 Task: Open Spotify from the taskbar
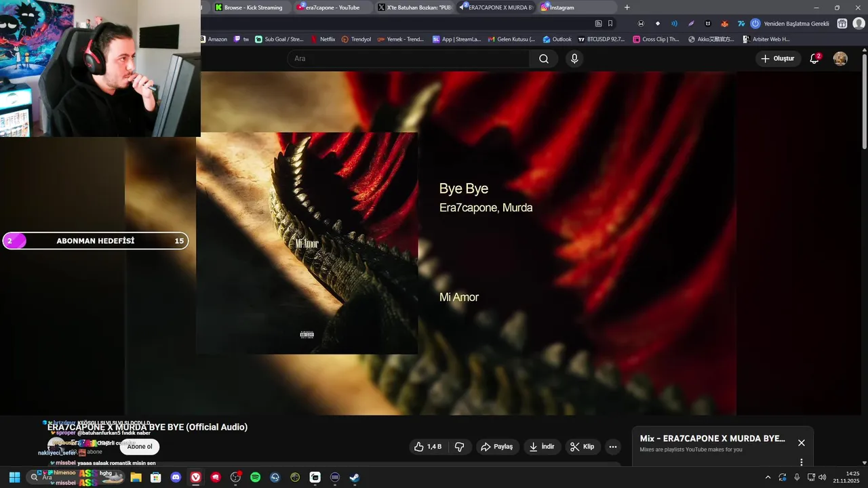(x=255, y=477)
